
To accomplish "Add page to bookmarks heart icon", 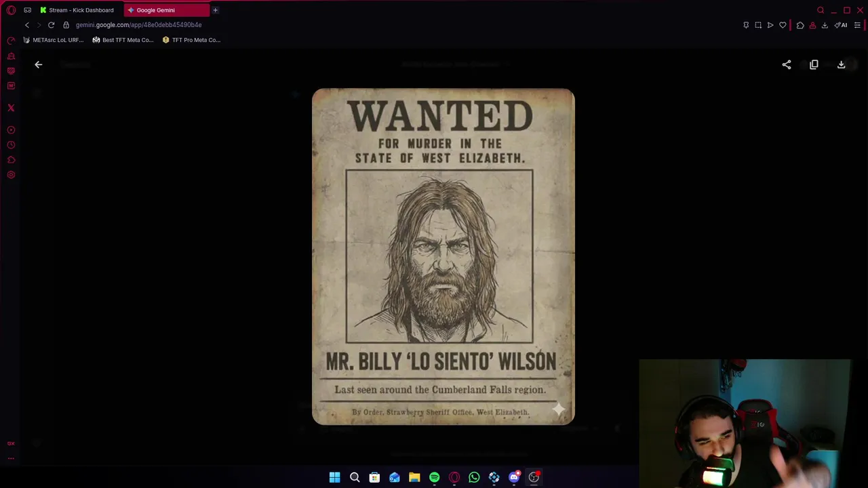I will point(783,25).
